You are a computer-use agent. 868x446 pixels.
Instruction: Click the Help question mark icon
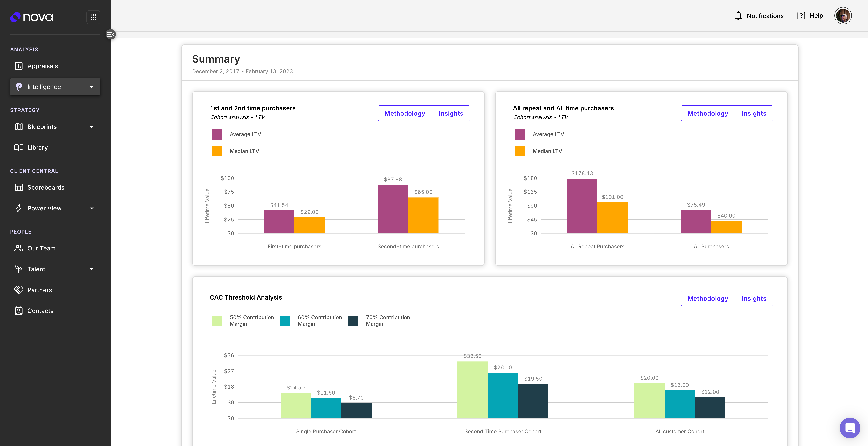[801, 16]
